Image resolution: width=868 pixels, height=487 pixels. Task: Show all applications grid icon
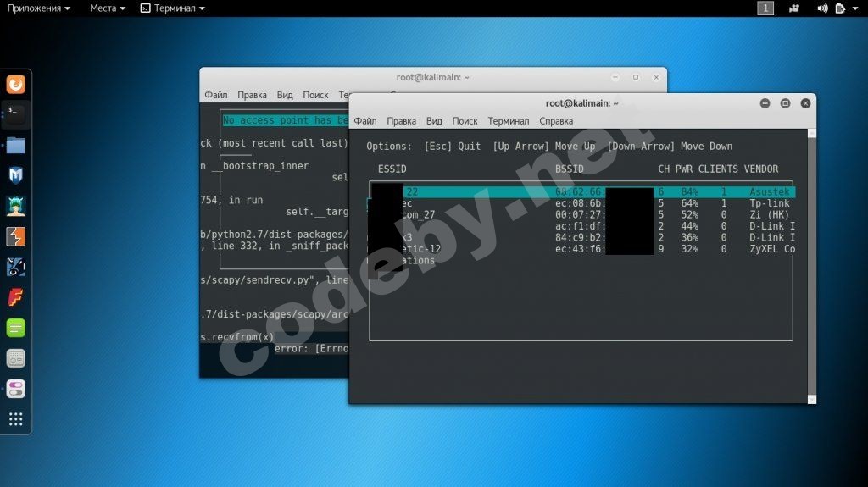15,419
